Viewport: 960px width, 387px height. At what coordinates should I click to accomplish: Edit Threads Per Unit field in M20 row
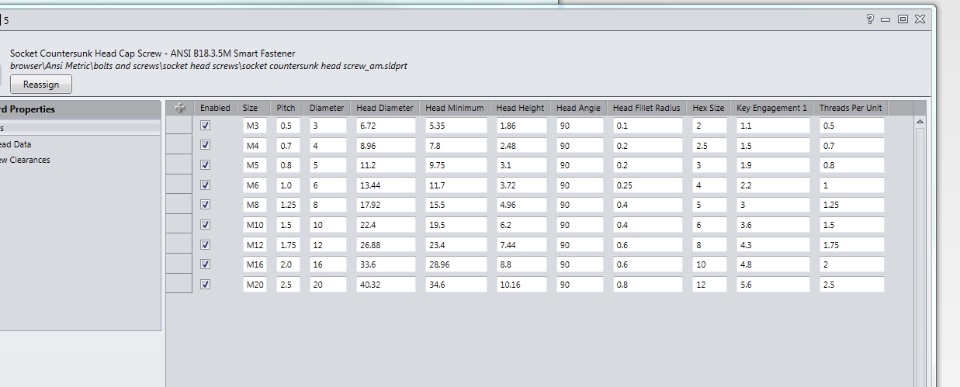[852, 285]
